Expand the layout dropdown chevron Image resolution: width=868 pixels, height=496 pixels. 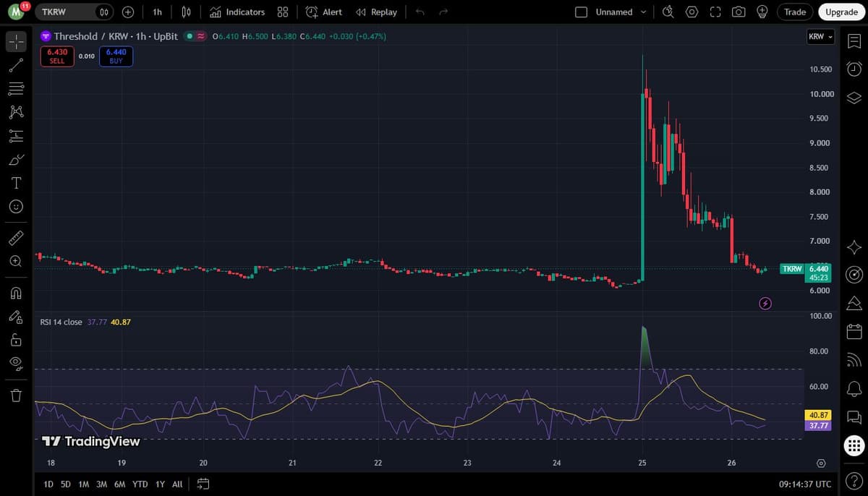tap(643, 12)
